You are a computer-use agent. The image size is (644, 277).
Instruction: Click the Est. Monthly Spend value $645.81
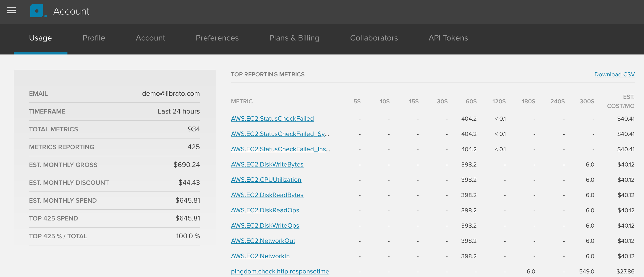(x=188, y=201)
